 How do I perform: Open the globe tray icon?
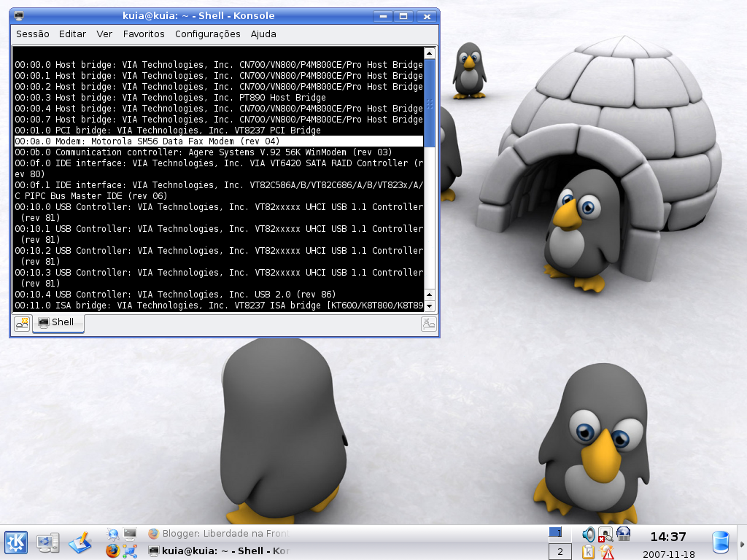[x=623, y=534]
